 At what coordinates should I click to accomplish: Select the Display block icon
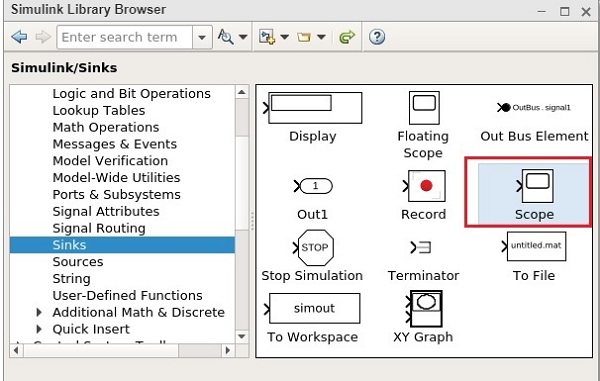click(313, 108)
